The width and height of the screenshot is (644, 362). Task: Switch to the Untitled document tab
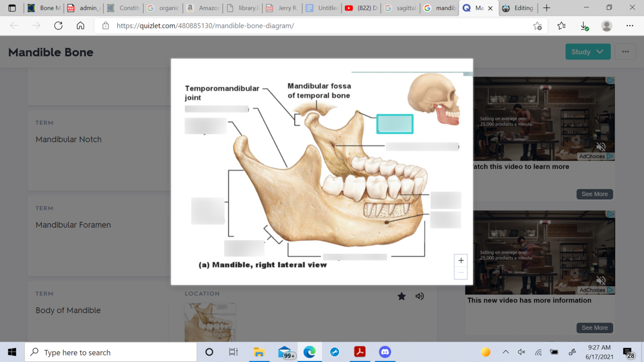[x=322, y=8]
